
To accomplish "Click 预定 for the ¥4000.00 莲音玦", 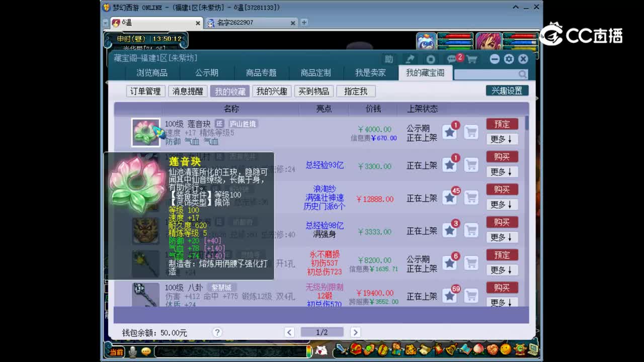I will [x=502, y=124].
